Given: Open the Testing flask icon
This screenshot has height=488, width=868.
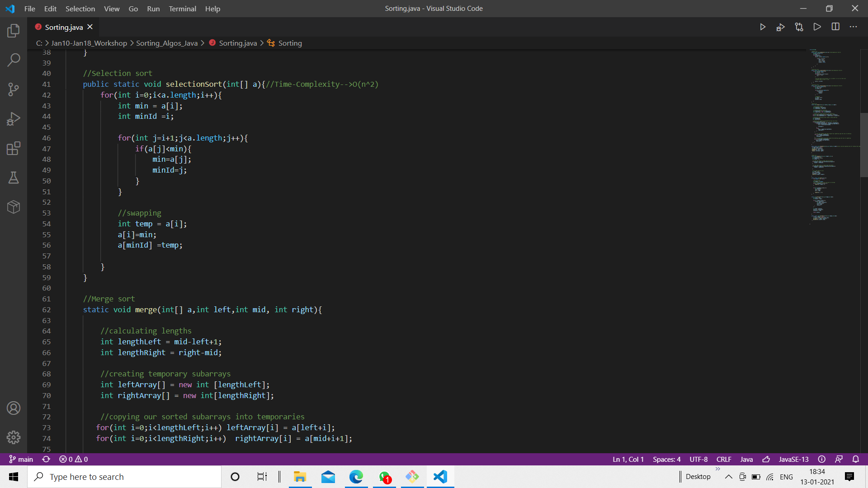Looking at the screenshot, I should pos(14,178).
